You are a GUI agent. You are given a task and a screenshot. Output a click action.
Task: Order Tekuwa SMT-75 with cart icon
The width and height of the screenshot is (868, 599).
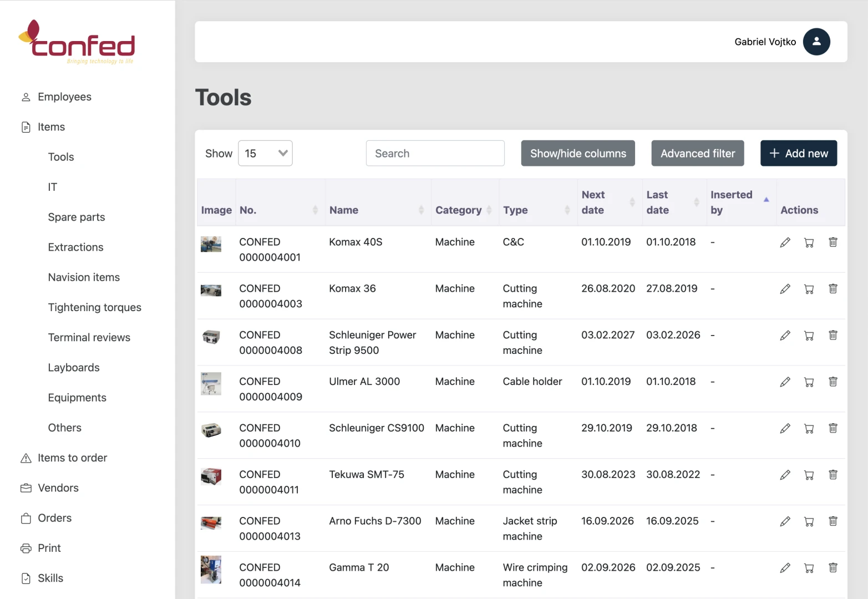tap(809, 475)
